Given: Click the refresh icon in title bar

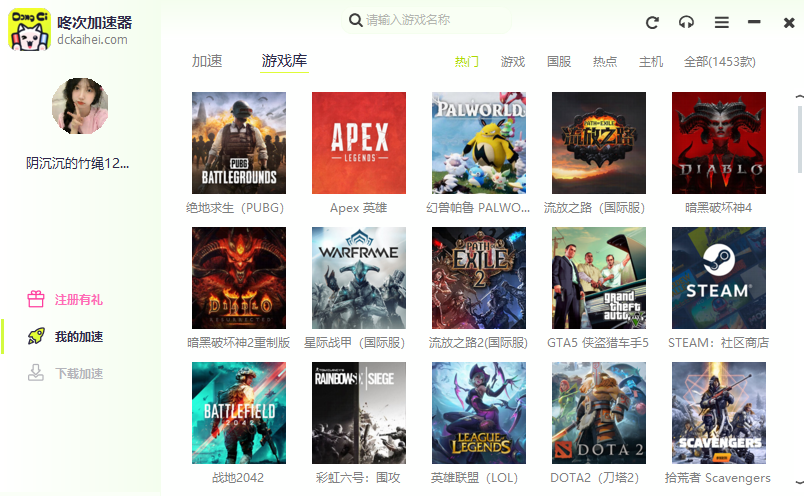Looking at the screenshot, I should pos(653,22).
